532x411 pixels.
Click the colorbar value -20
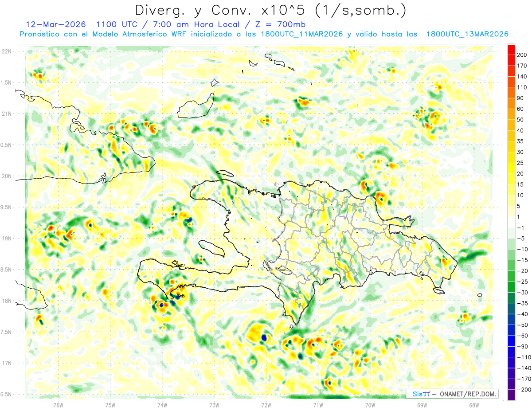point(523,271)
